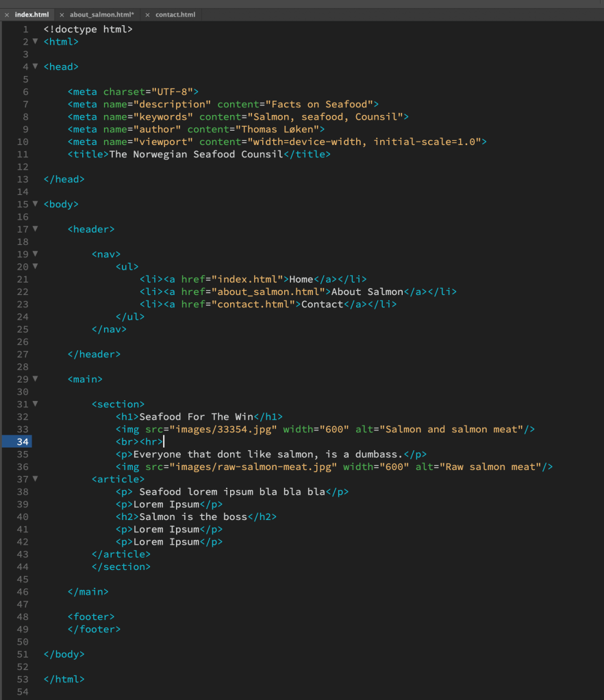The image size is (604, 700).
Task: Collapse the nav block on line 19
Action: [35, 254]
